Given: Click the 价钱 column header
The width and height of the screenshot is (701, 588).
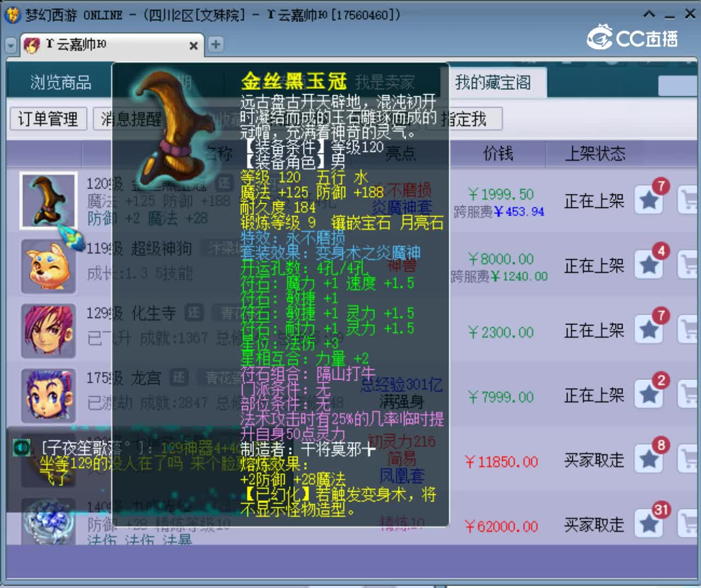Looking at the screenshot, I should tap(498, 153).
